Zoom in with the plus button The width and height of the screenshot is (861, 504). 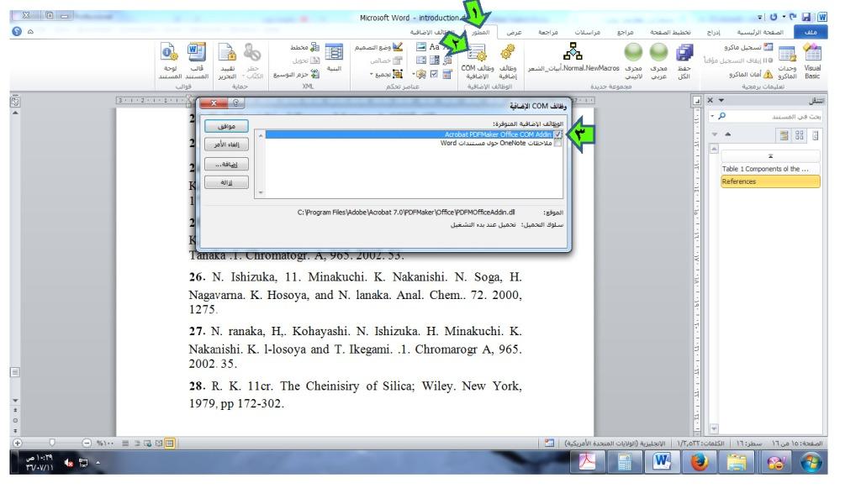(x=18, y=444)
